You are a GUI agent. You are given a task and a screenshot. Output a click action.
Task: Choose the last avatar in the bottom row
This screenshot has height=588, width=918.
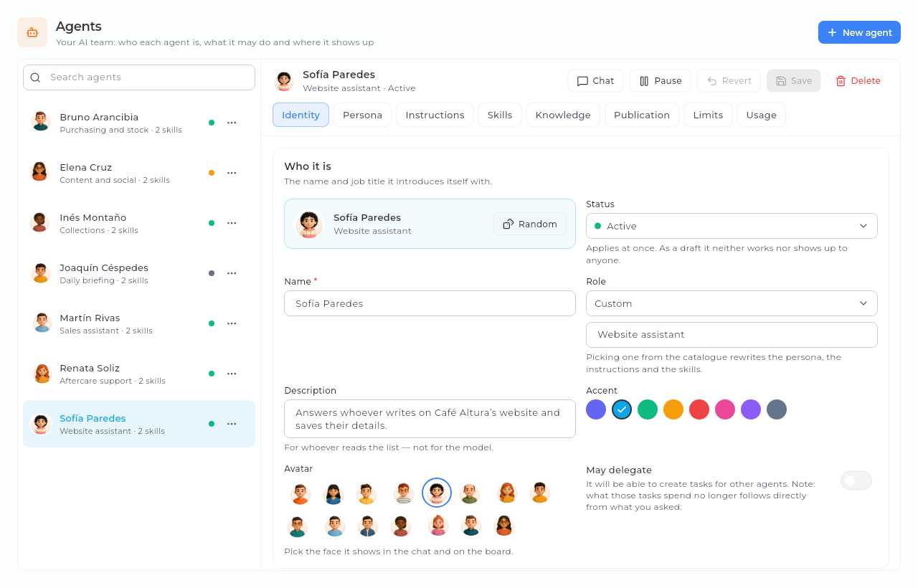tap(503, 526)
